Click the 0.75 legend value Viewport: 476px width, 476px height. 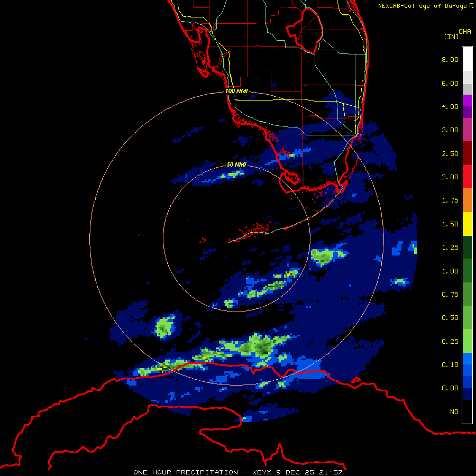coord(450,295)
